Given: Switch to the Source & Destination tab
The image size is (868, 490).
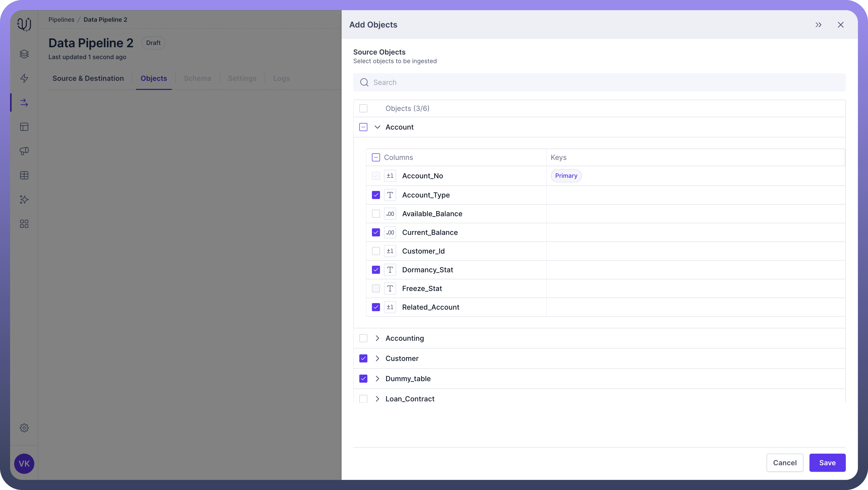Looking at the screenshot, I should [x=88, y=78].
